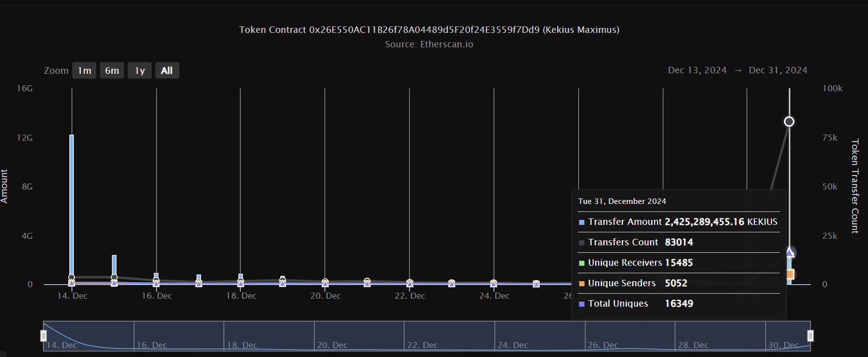Click the 24 Dec data point marker

click(494, 283)
